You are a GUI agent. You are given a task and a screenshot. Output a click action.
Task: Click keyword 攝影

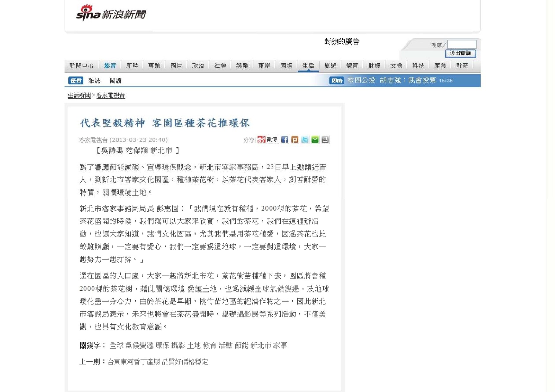pos(178,345)
